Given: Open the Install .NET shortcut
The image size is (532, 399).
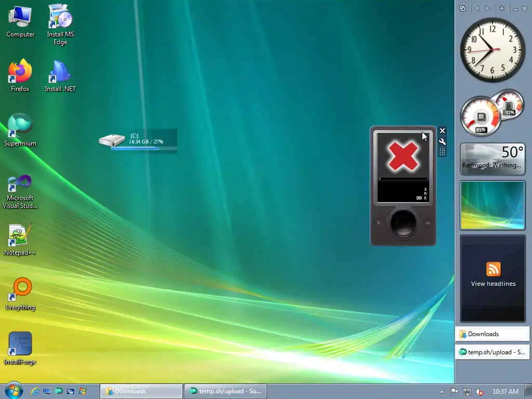Looking at the screenshot, I should (60, 76).
